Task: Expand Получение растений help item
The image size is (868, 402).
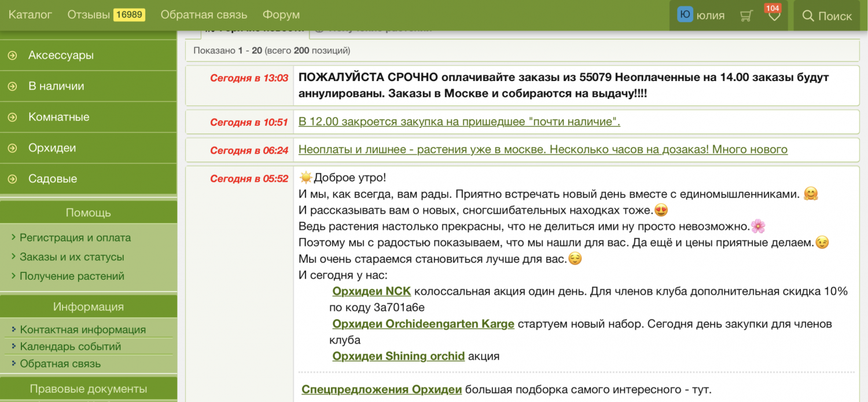Action: coord(72,276)
